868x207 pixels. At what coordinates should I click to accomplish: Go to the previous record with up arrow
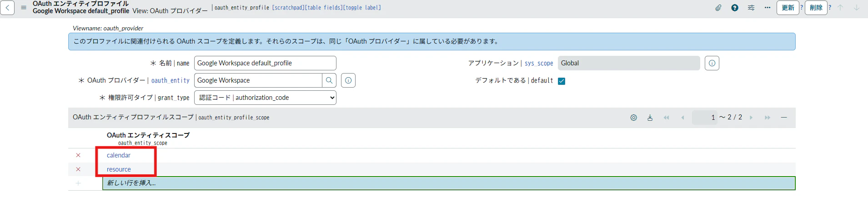point(840,8)
